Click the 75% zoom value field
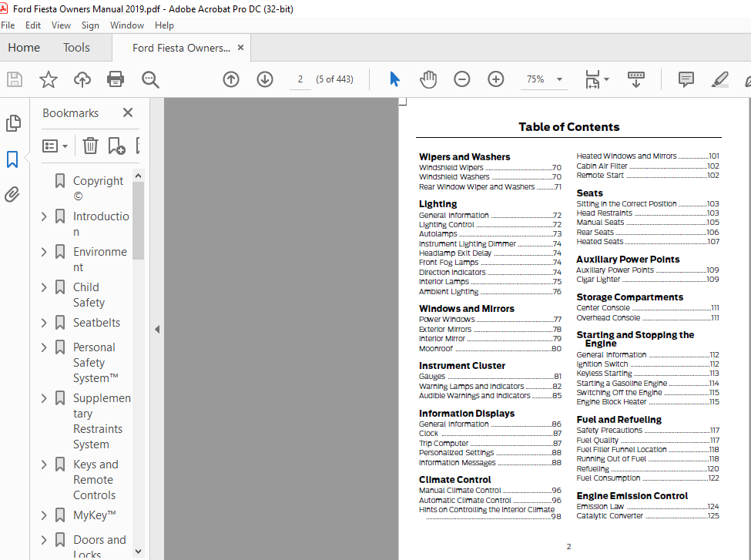Viewport: 751px width, 560px height. tap(535, 79)
